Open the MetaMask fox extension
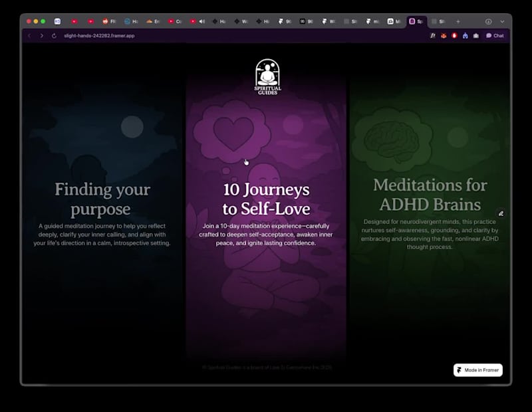The width and height of the screenshot is (532, 412). point(444,36)
